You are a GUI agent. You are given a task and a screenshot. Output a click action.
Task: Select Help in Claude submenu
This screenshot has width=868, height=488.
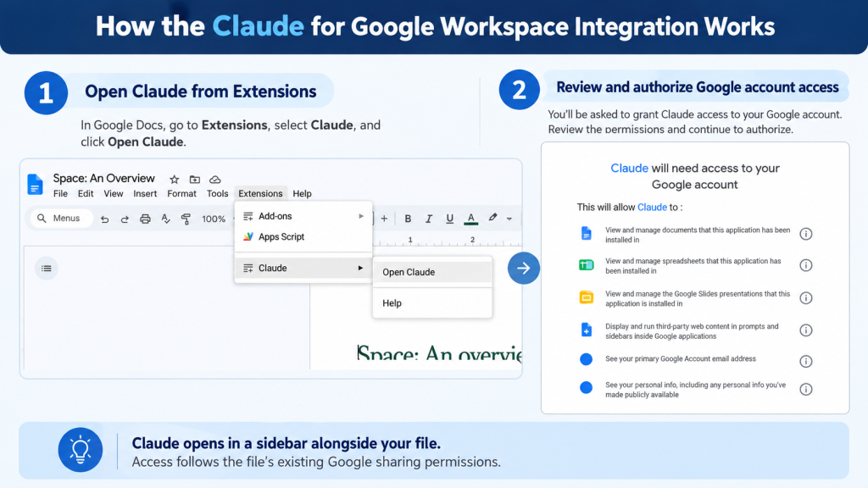[x=432, y=303]
